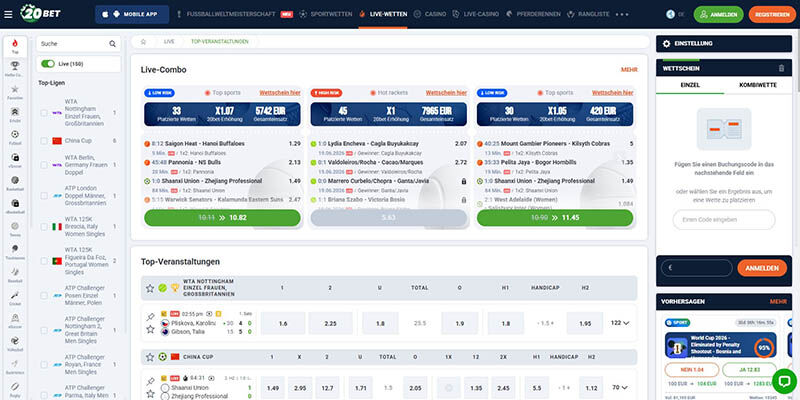Click Mehr link in Vorhersagen panel
Image resolution: width=800 pixels, height=400 pixels.
tap(778, 302)
